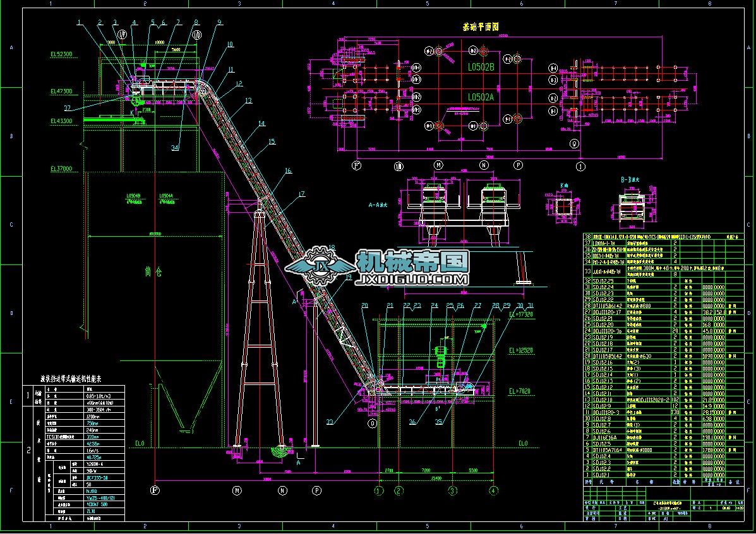The height and width of the screenshot is (534, 756).
Task: Click the SDJ12.10 code in parts list
Action: [x=602, y=400]
